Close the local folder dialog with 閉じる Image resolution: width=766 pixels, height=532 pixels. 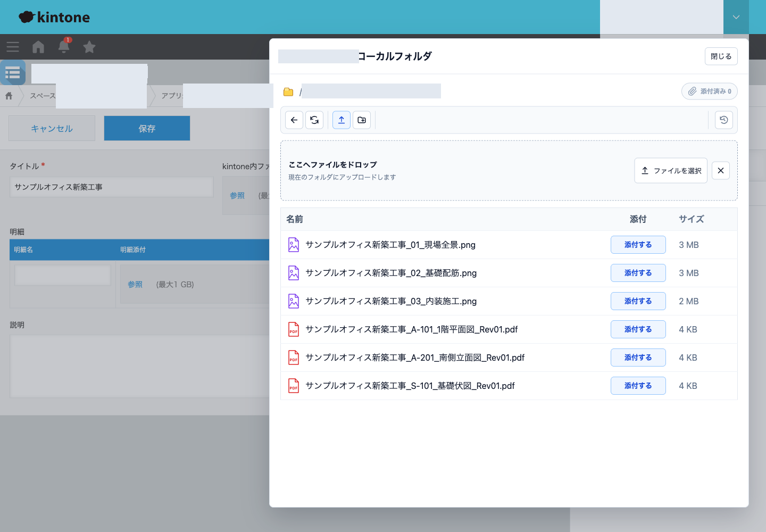[721, 56]
